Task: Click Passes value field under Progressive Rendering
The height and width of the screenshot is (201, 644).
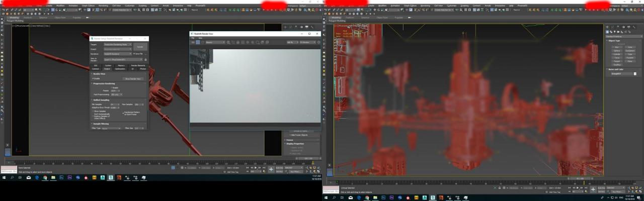Action: coord(115,90)
